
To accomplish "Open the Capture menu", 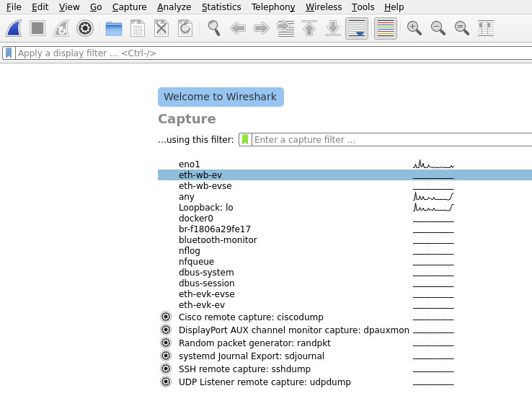I will (129, 6).
